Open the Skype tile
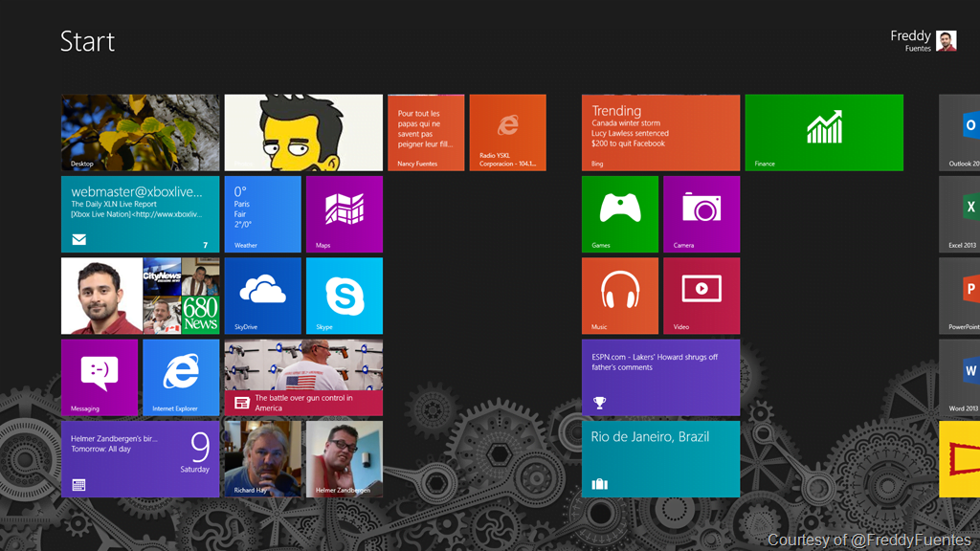Image resolution: width=980 pixels, height=551 pixels. click(x=344, y=296)
